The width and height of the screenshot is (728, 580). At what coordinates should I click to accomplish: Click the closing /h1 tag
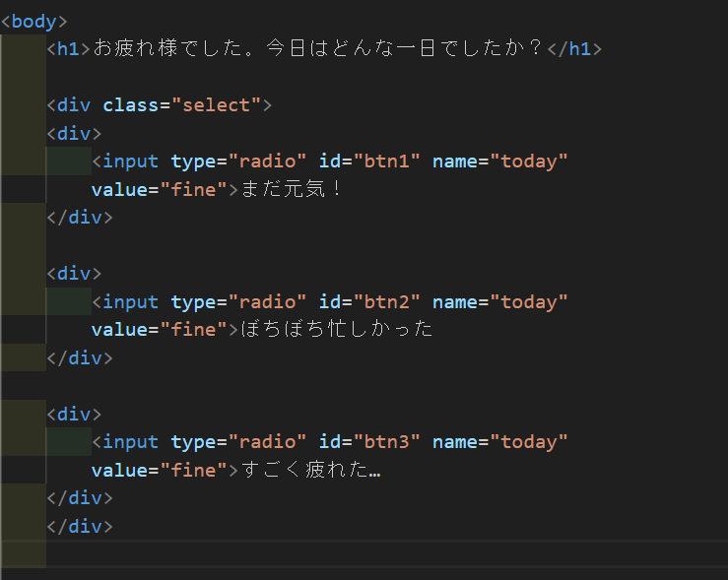[x=574, y=49]
